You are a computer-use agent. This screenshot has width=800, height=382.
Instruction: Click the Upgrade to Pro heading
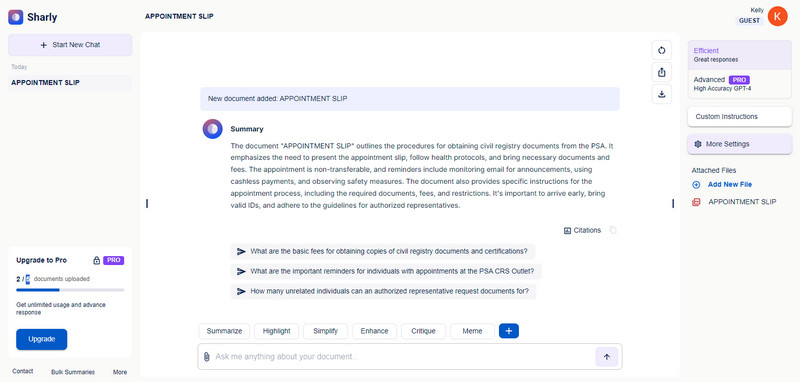point(41,260)
